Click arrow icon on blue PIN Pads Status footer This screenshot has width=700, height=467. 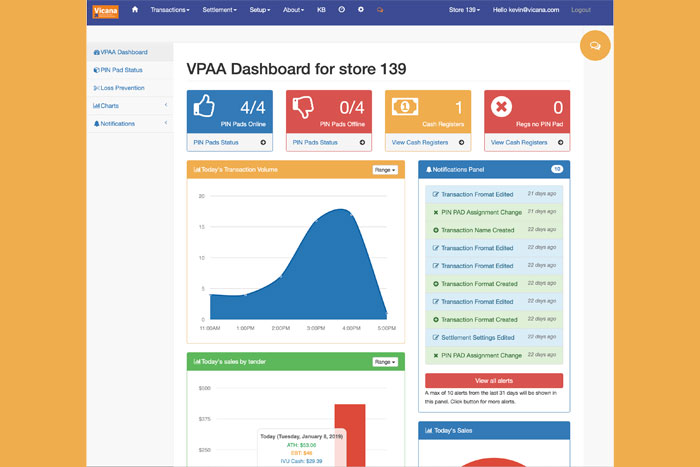point(263,142)
